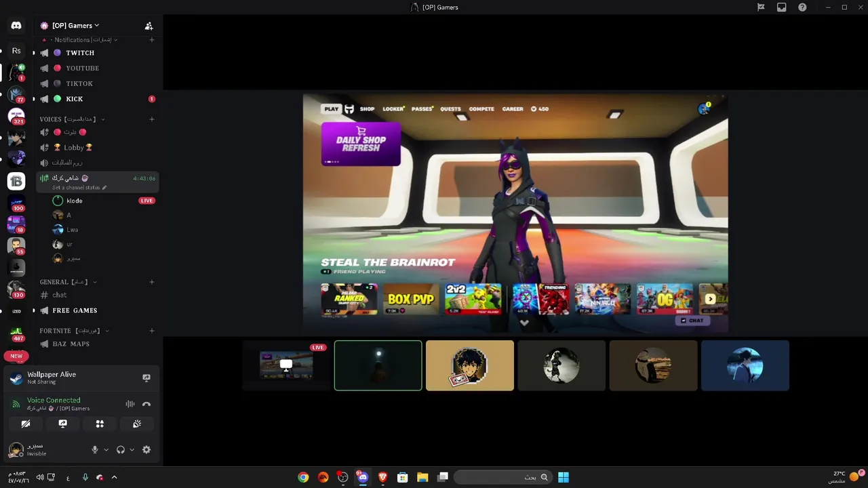Open [OP] Gamers server dropdown menu
Screen dimensions: 868x488
(76, 26)
